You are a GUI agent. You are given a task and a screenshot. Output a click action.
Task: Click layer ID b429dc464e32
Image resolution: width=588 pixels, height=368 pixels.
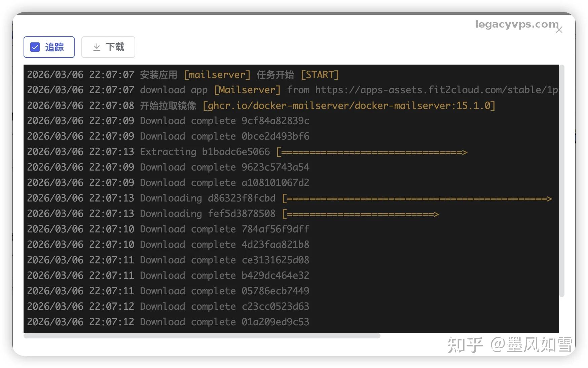click(275, 276)
